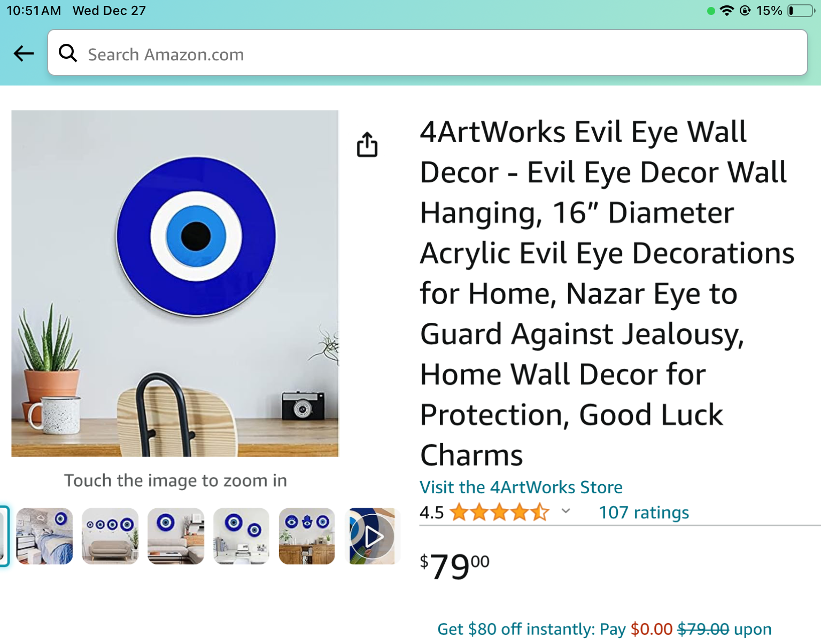Expand the rating breakdown chevron
The width and height of the screenshot is (821, 644).
(x=566, y=511)
